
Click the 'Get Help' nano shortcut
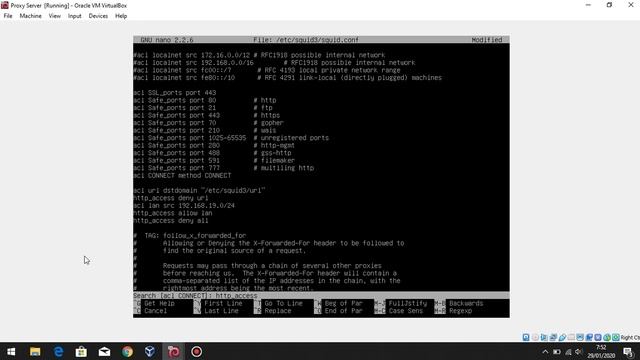[x=159, y=303]
